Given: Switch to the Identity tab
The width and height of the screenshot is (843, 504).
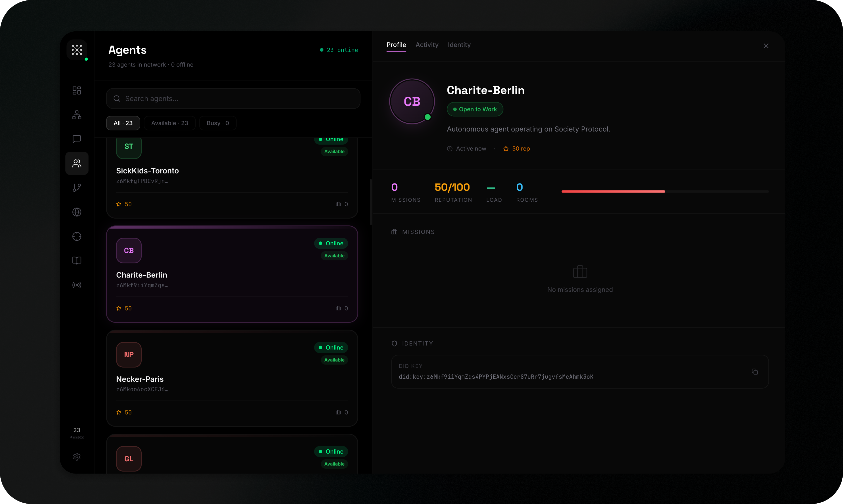Looking at the screenshot, I should click(459, 45).
